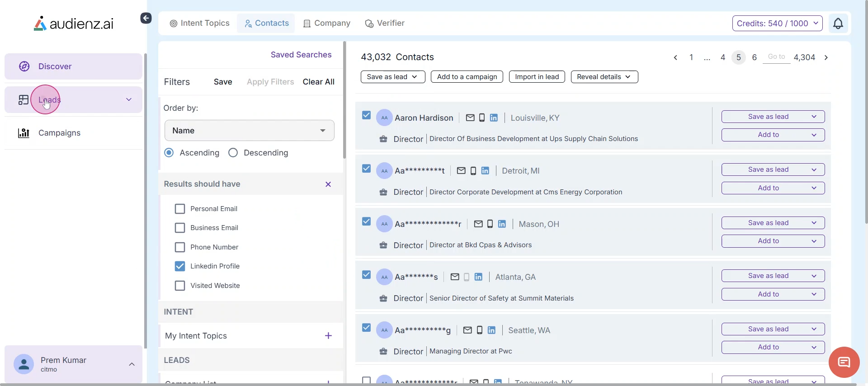Screen dimensions: 868x386
Task: Jump to last page 4,304
Action: [805, 57]
